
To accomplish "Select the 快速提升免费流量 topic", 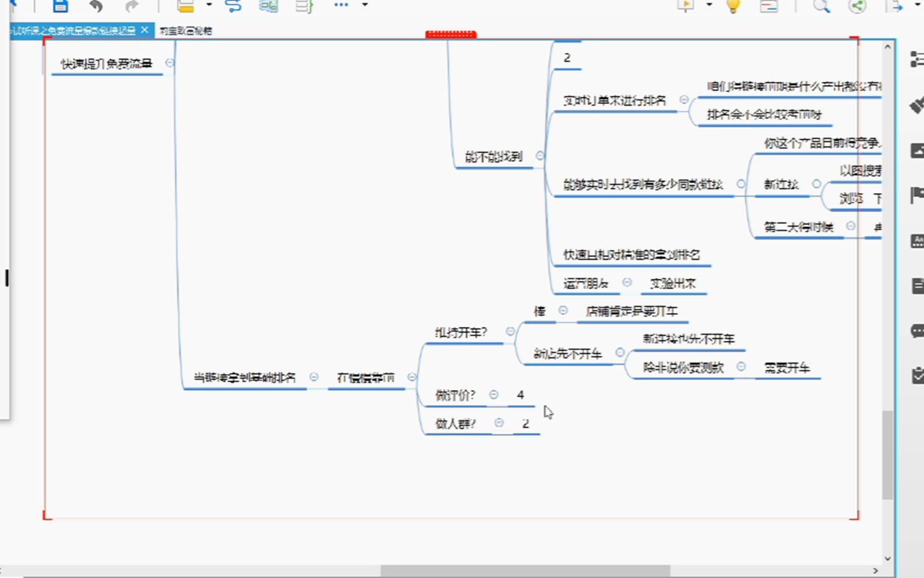I will pyautogui.click(x=107, y=64).
